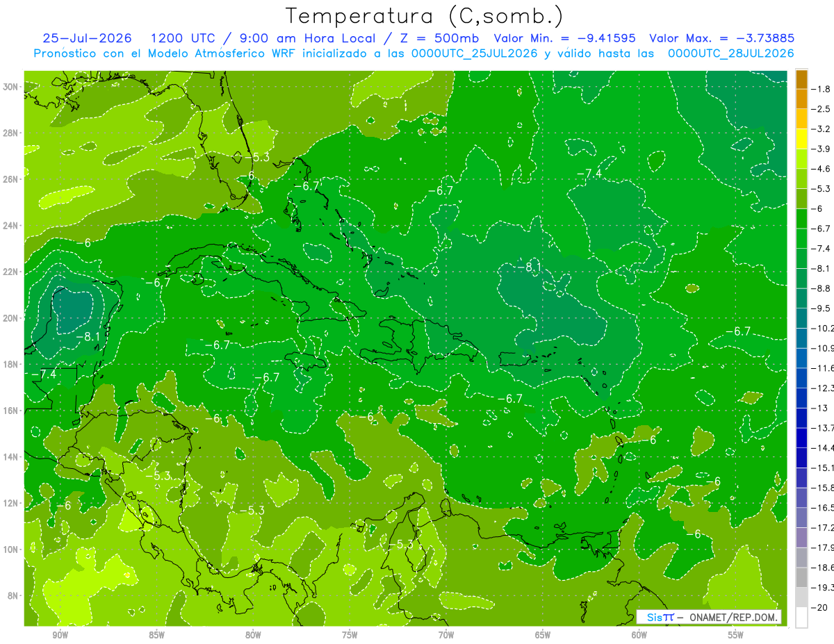Click the "-8.1" contour label over the Yucatán peninsula

coord(88,336)
